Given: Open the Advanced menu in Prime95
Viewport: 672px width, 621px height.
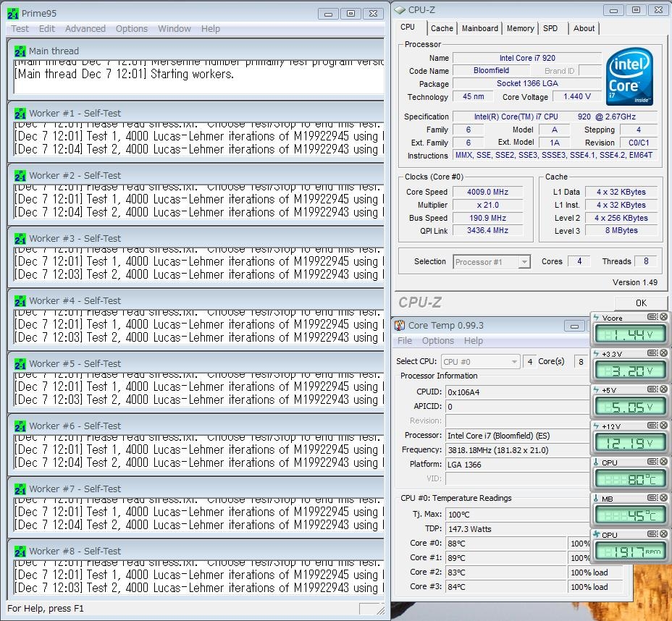Looking at the screenshot, I should [85, 29].
